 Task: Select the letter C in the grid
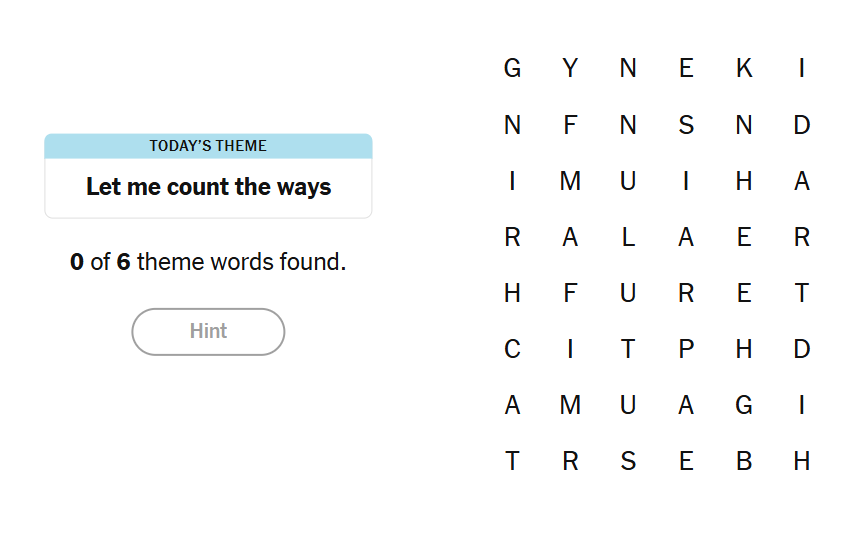512,349
